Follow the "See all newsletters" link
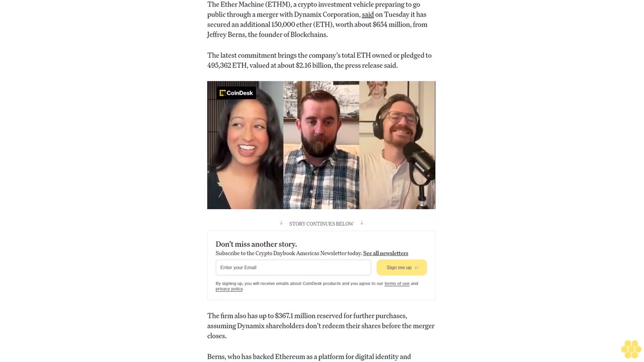 (385, 253)
